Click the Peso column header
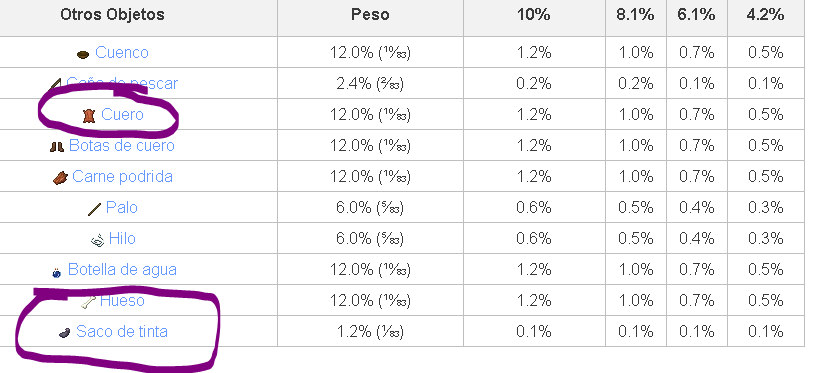Viewport: 820px width, 373px height. tap(370, 14)
